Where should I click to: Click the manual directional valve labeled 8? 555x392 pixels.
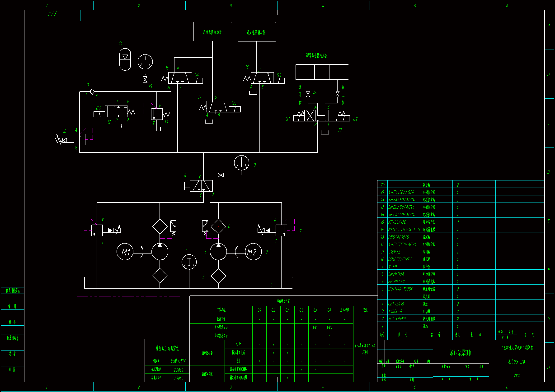click(201, 186)
